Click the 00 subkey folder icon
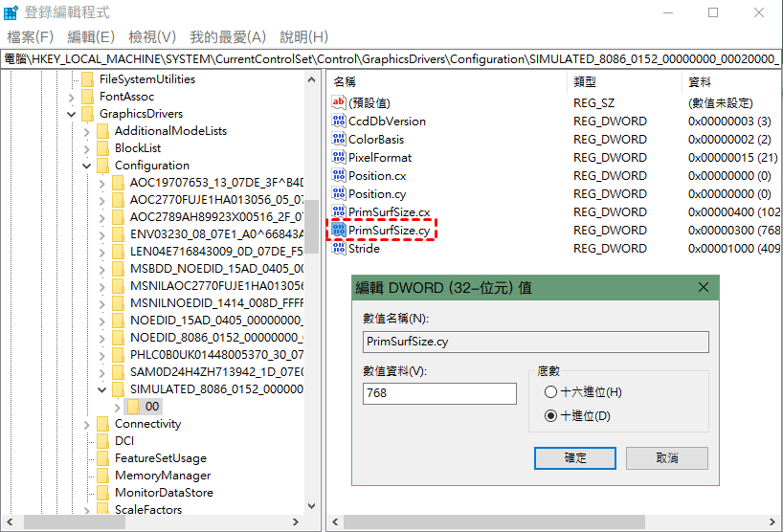The height and width of the screenshot is (532, 783). pyautogui.click(x=133, y=407)
